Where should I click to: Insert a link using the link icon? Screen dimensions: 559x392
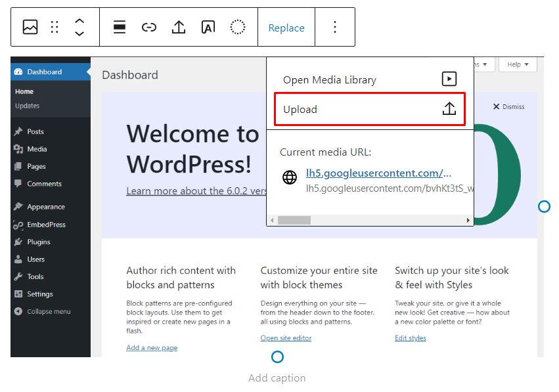point(149,27)
